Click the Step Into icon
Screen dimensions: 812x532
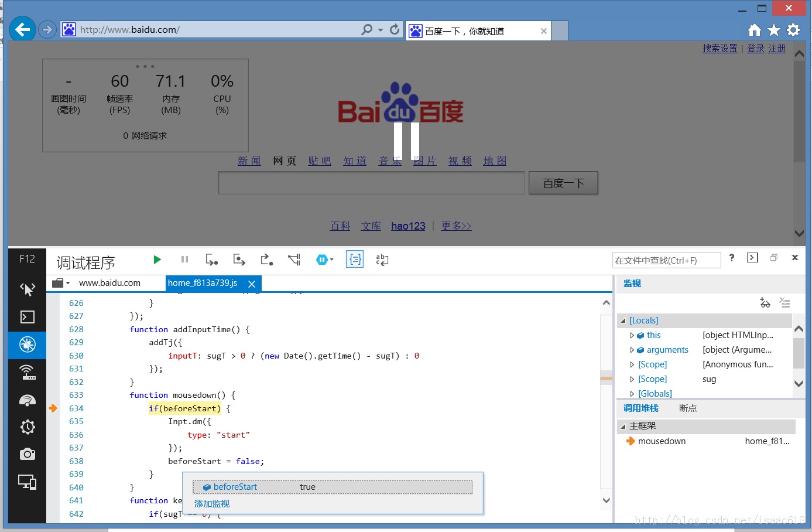click(x=212, y=260)
